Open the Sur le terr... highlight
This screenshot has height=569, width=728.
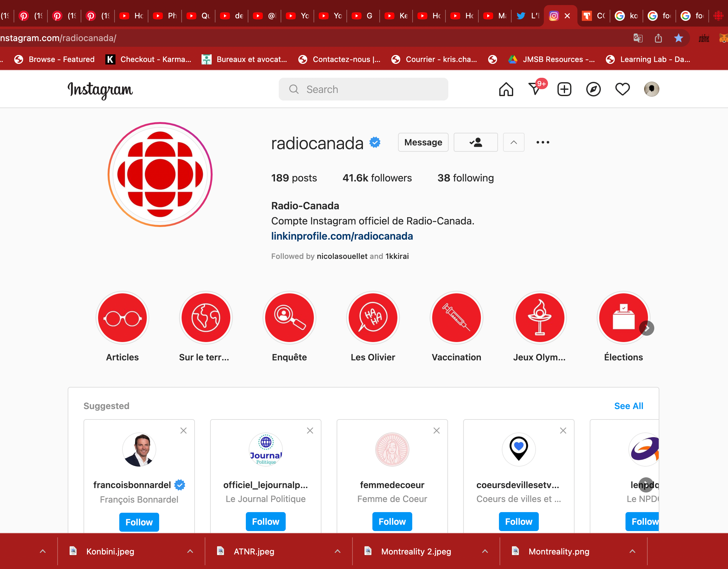point(206,318)
